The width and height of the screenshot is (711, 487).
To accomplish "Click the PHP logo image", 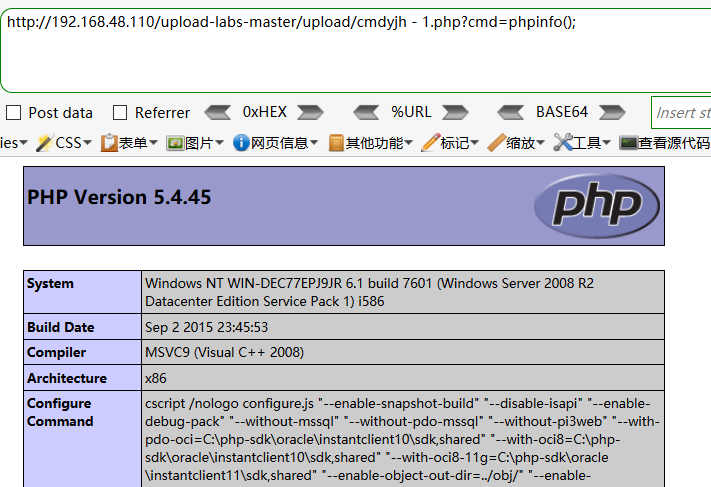I will (597, 206).
